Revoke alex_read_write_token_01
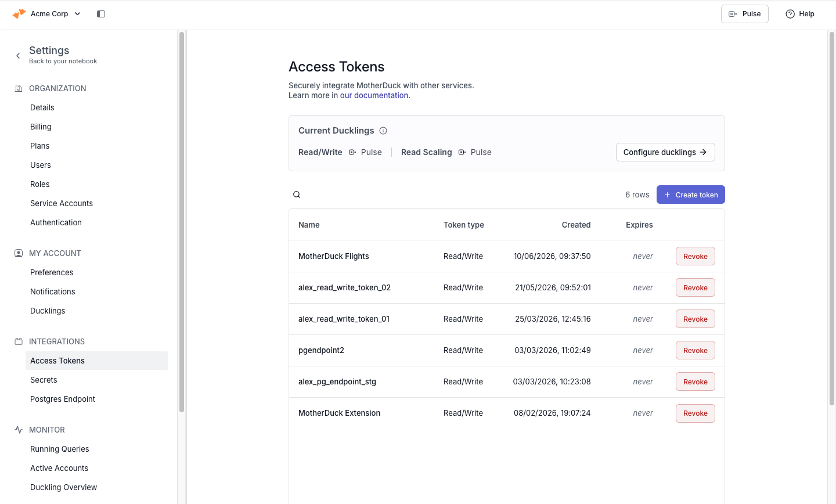The image size is (836, 504). coord(696,319)
